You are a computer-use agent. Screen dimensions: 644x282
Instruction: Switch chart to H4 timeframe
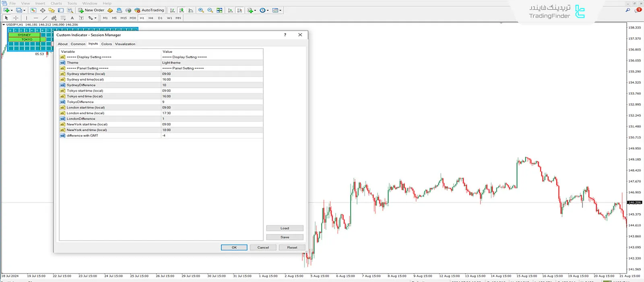151,18
